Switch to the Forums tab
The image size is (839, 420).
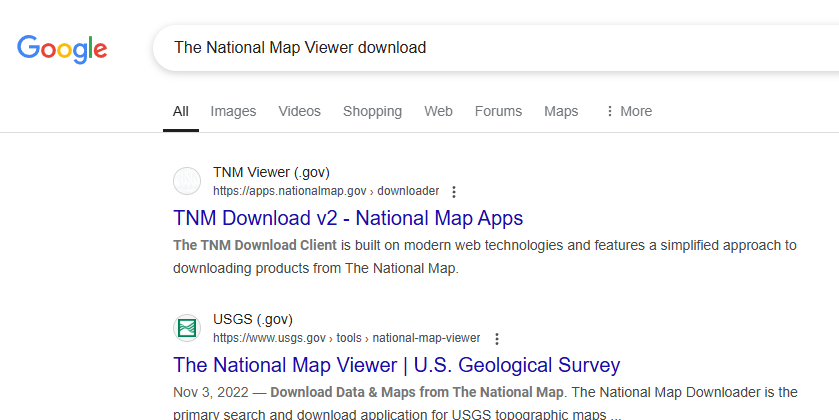click(x=498, y=111)
